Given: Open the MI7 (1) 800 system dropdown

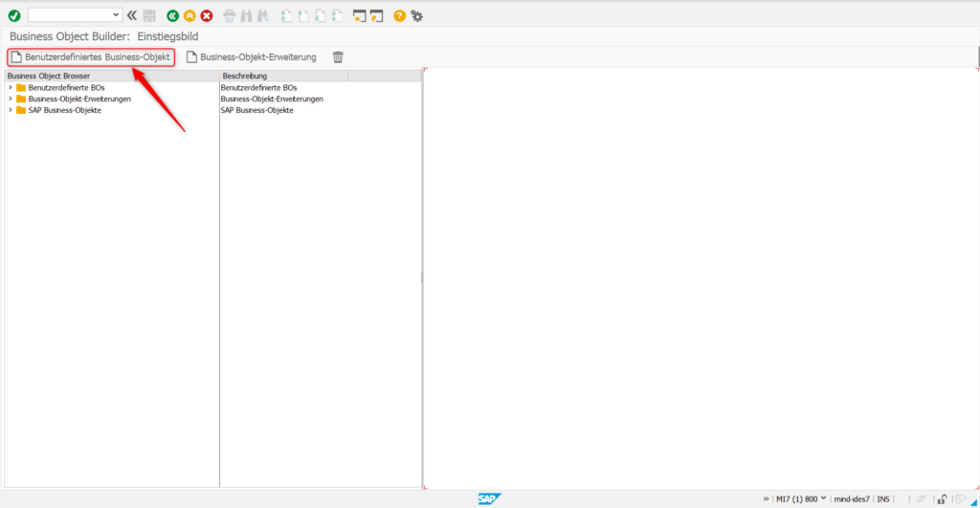Looking at the screenshot, I should tap(823, 498).
